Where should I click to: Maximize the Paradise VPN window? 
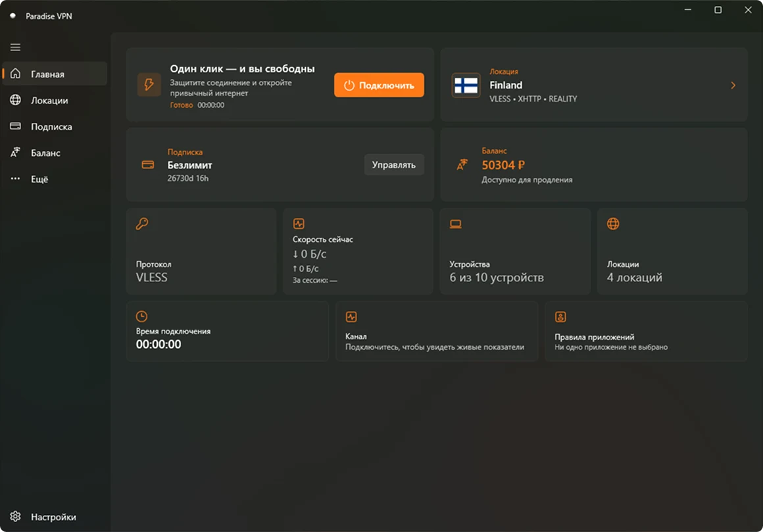(x=718, y=10)
